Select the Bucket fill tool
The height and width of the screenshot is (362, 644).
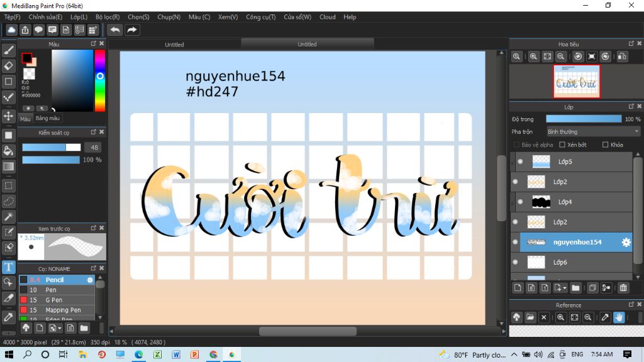9,151
